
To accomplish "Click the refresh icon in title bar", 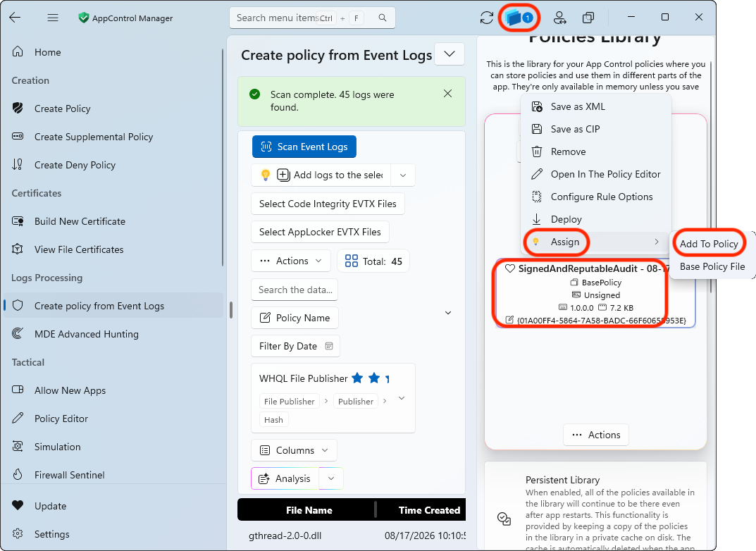I will pyautogui.click(x=486, y=18).
